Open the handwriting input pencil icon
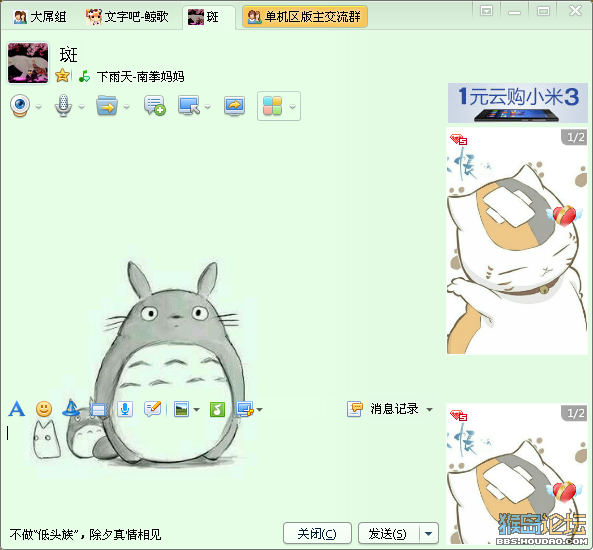 pyautogui.click(x=153, y=409)
